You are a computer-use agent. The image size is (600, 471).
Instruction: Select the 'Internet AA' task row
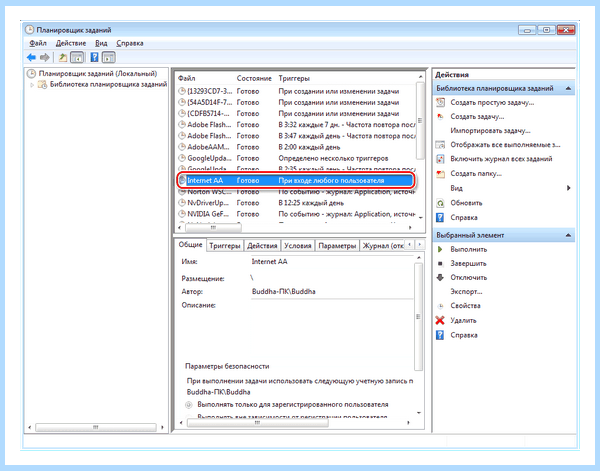(x=296, y=181)
